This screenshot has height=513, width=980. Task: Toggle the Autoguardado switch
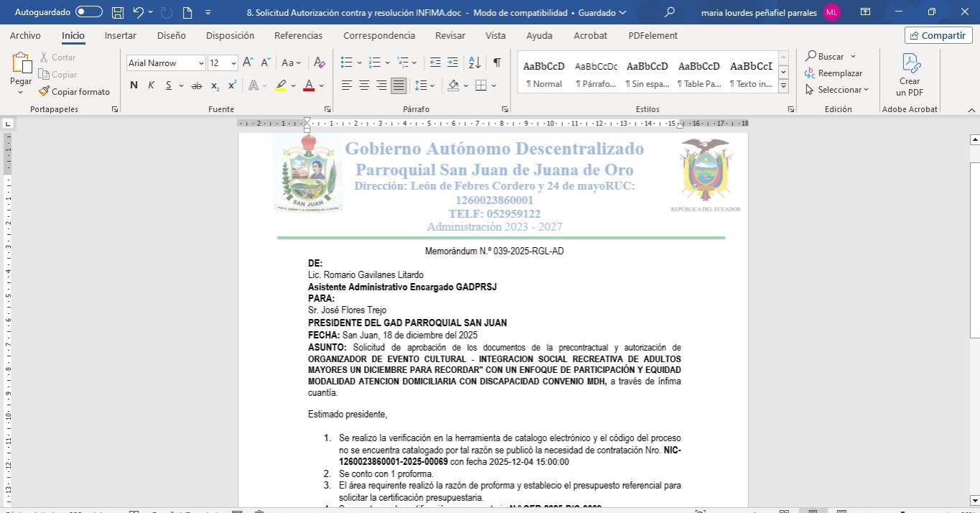88,12
